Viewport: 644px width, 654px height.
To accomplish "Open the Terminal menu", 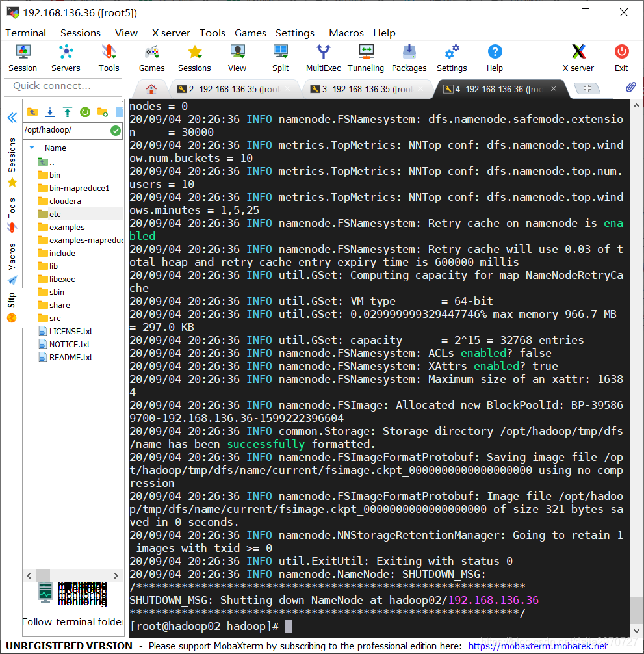I will (x=26, y=33).
